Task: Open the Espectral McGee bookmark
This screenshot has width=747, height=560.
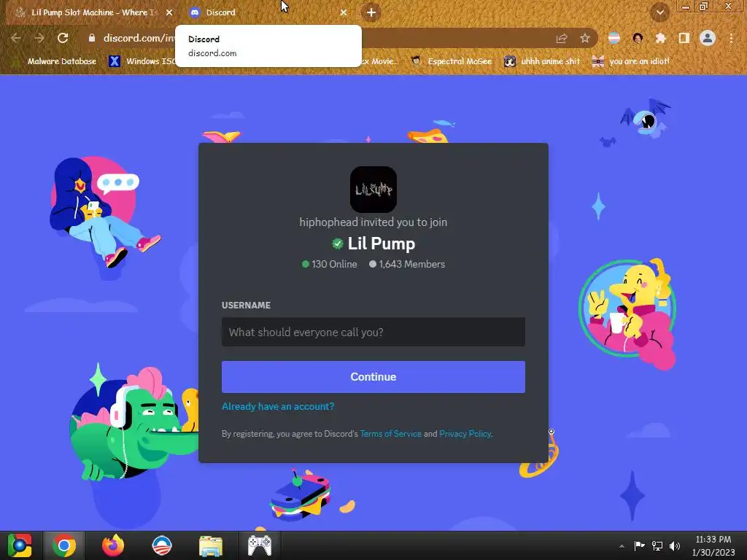Action: [x=451, y=61]
